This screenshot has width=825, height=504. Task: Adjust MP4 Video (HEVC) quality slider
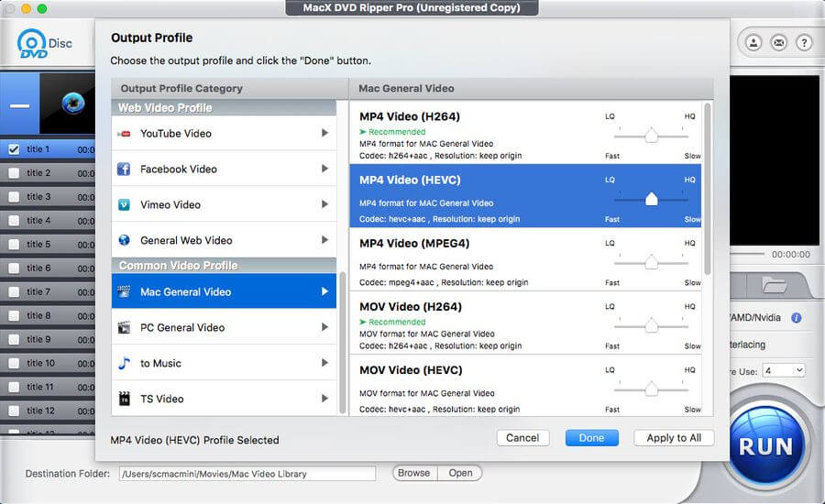pyautogui.click(x=652, y=198)
